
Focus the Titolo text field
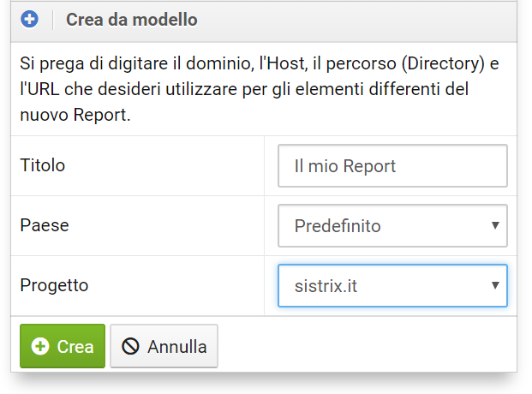(x=392, y=166)
